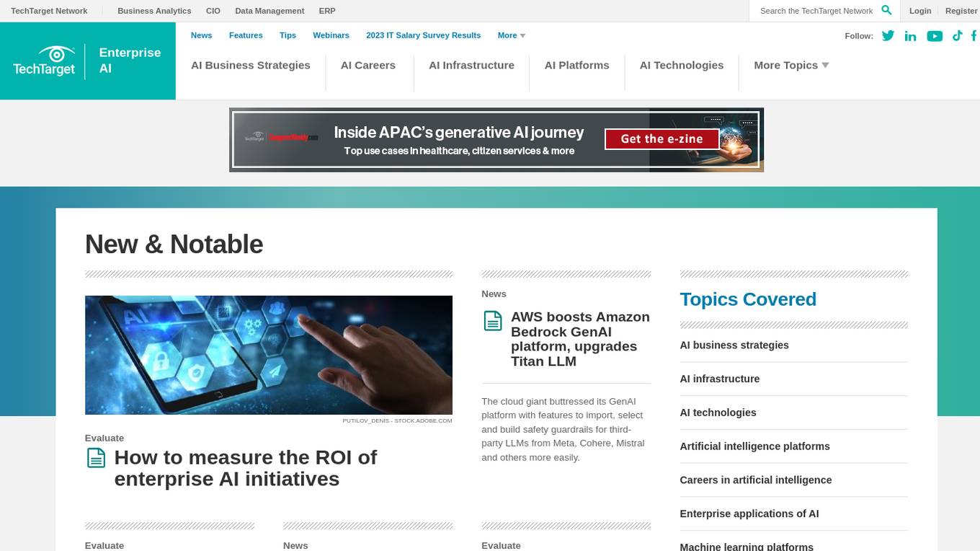This screenshot has height=551, width=980.
Task: Focus the Search the TechTarget Network field
Action: click(x=816, y=11)
